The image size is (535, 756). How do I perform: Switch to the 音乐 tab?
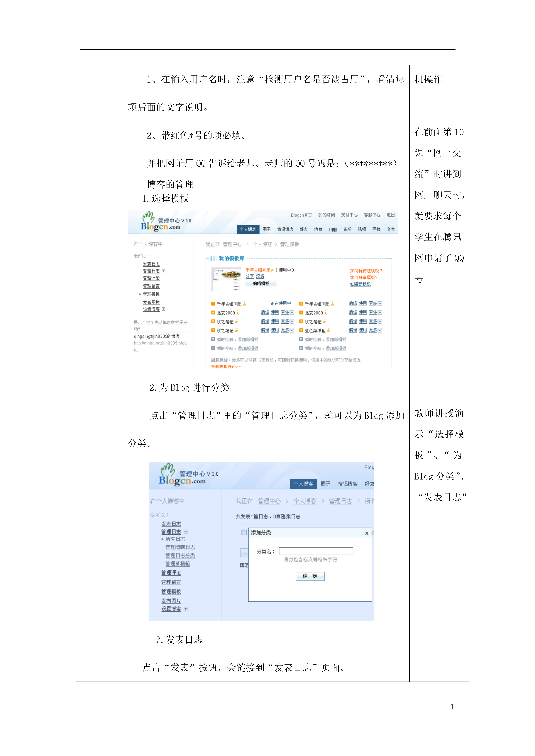point(347,230)
